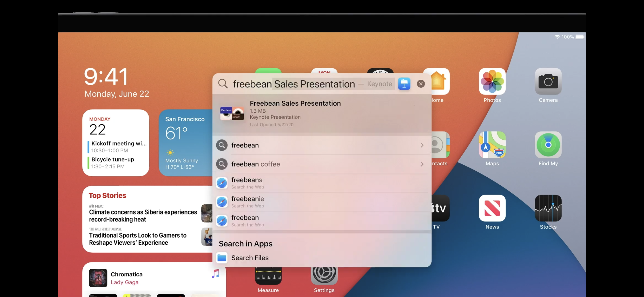
Task: Launch the Camera app
Action: pos(548,82)
